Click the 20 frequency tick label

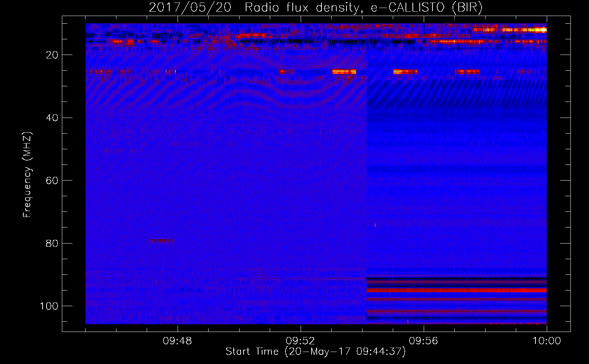[52, 55]
